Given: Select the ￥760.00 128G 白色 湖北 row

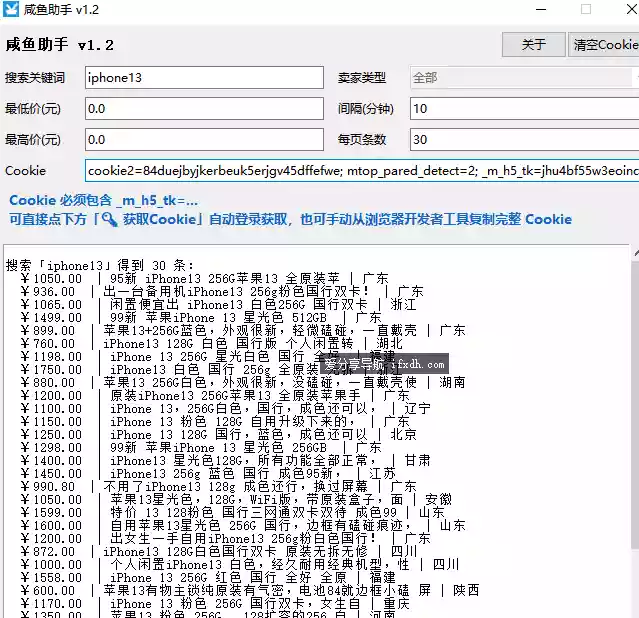Looking at the screenshot, I should tap(212, 344).
